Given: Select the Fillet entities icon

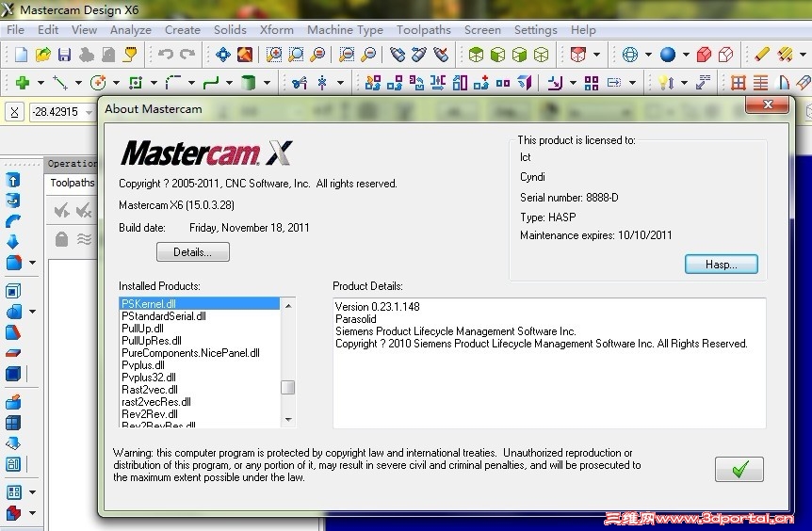Looking at the screenshot, I should [x=173, y=82].
